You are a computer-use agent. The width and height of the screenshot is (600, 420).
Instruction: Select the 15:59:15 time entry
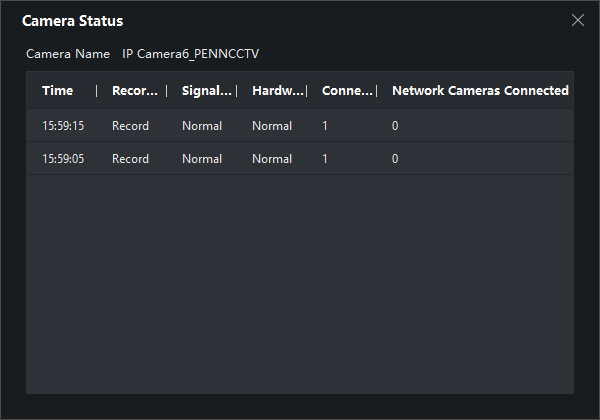point(63,126)
